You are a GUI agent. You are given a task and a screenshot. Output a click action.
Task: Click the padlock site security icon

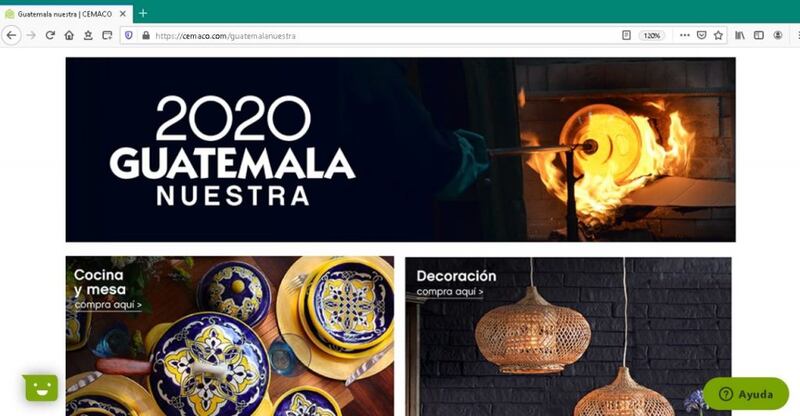(x=146, y=35)
